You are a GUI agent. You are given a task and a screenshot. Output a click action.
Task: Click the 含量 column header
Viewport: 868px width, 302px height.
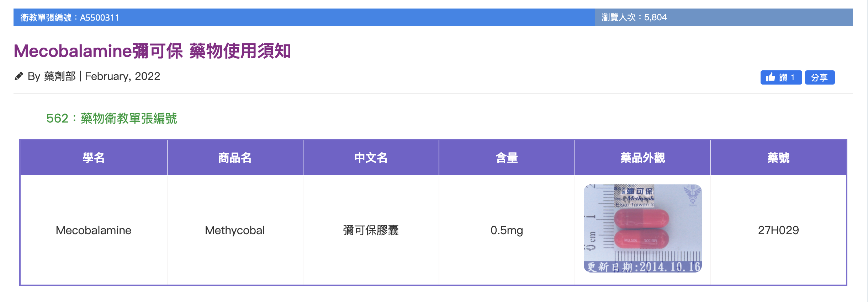pyautogui.click(x=507, y=157)
